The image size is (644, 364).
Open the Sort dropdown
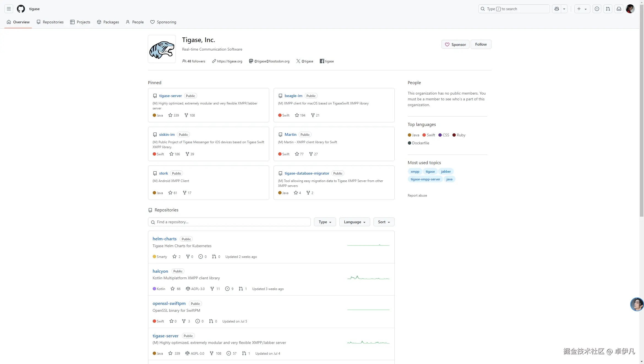coord(384,222)
